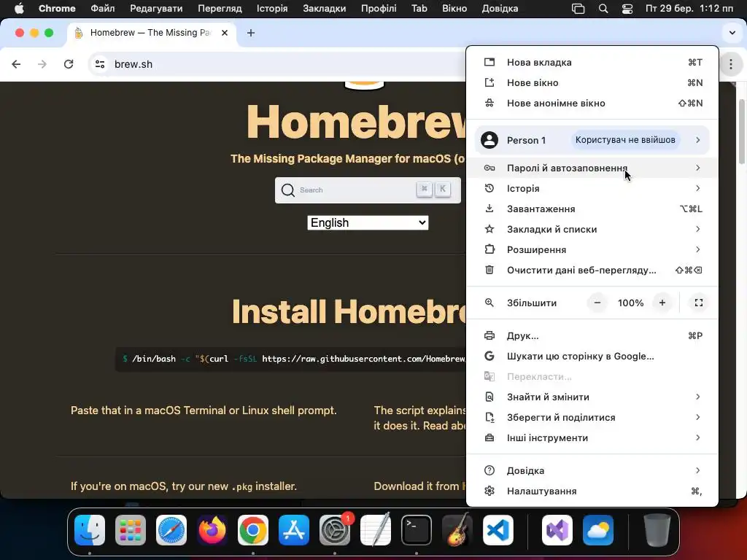
Task: Close the Homebrew tab
Action: tap(225, 33)
